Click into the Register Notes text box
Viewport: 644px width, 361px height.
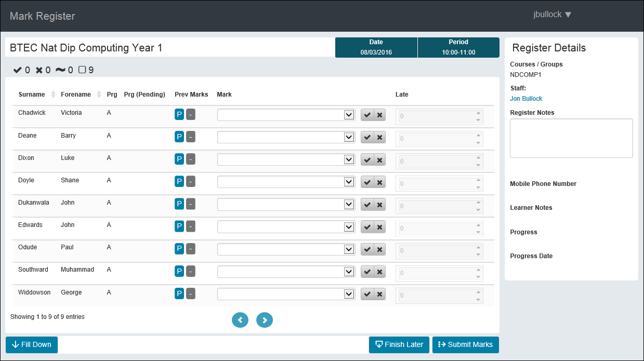[x=571, y=138]
